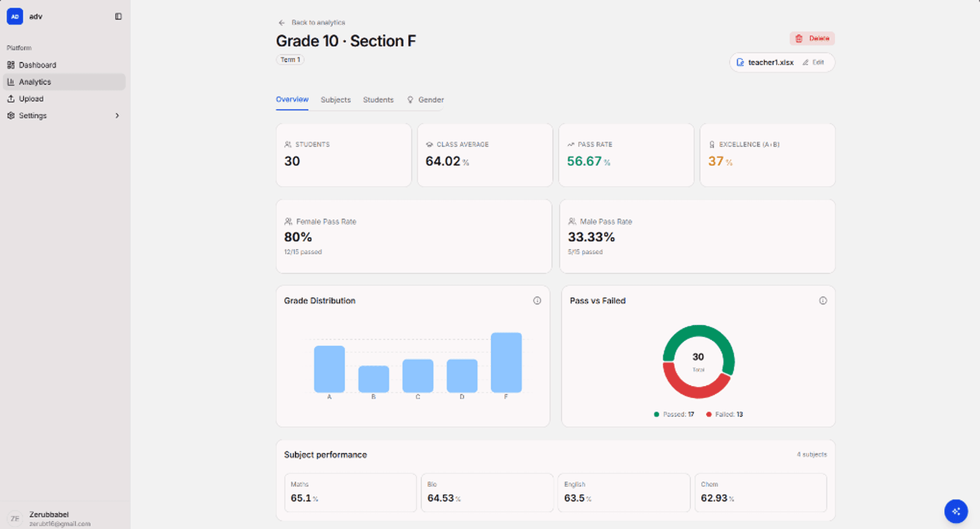Open the English subject card
This screenshot has width=980, height=529.
click(624, 493)
